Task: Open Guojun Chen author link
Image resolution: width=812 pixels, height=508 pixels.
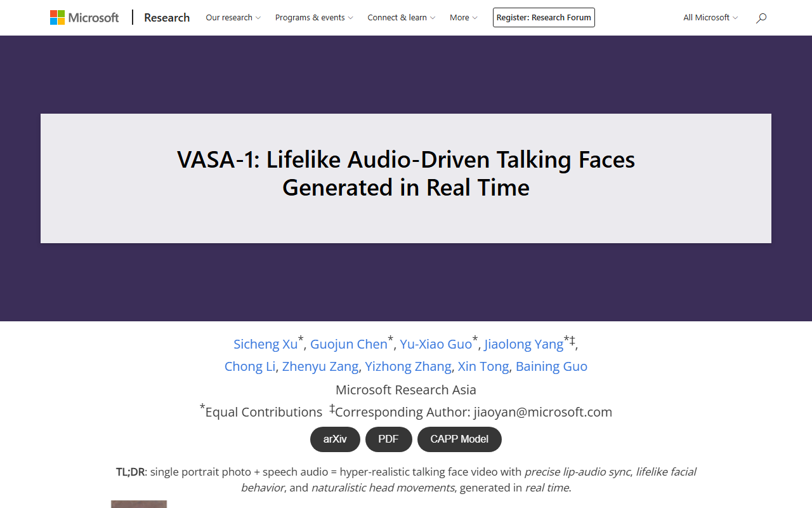Action: pyautogui.click(x=348, y=344)
